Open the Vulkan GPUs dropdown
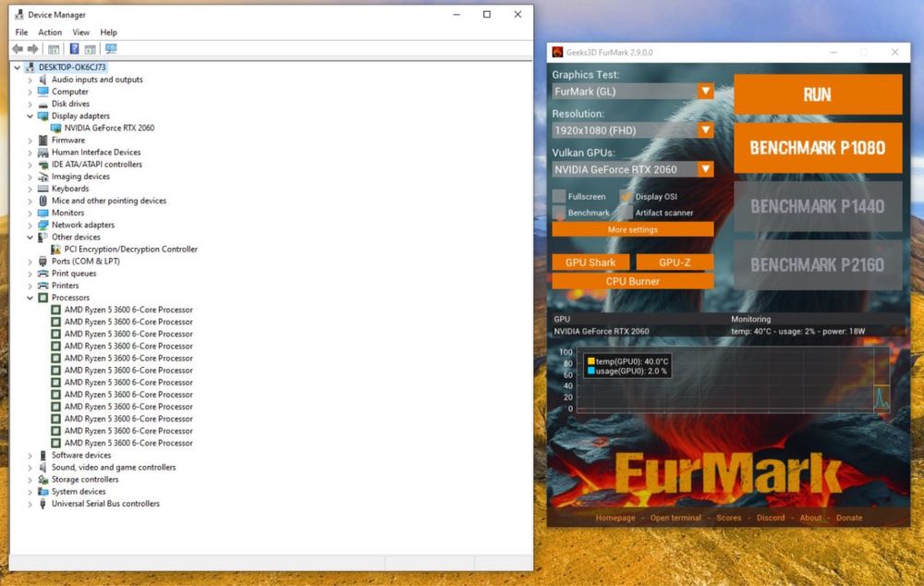 tap(632, 169)
